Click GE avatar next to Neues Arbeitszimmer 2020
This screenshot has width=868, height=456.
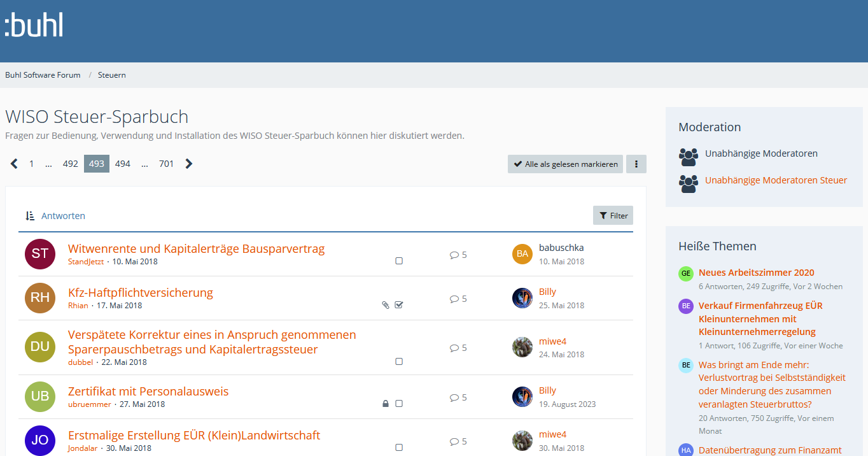[685, 274]
